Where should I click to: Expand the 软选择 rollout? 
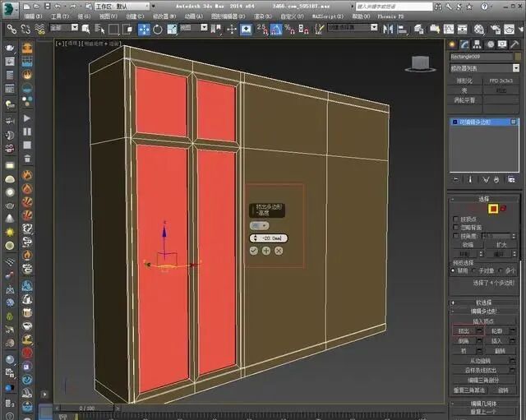pos(484,302)
